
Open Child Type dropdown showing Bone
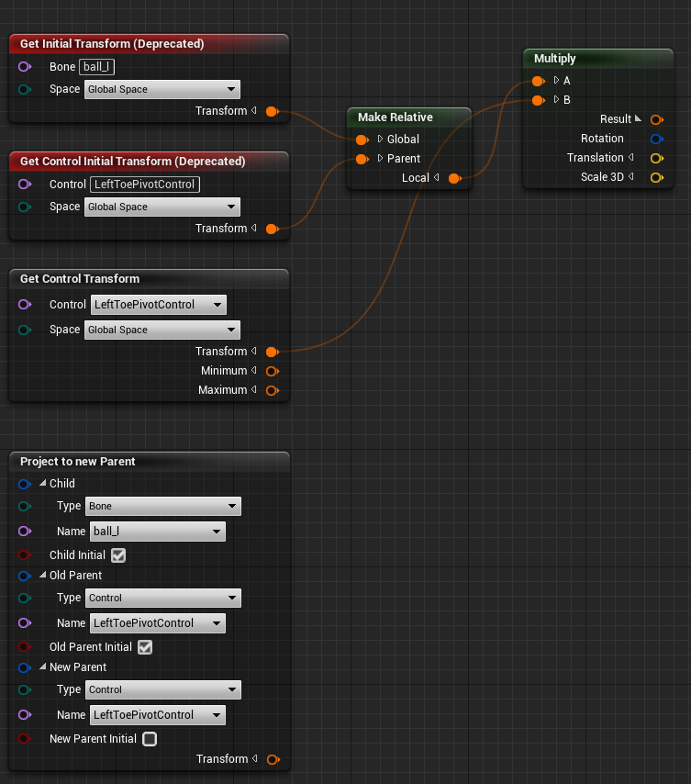click(x=163, y=506)
